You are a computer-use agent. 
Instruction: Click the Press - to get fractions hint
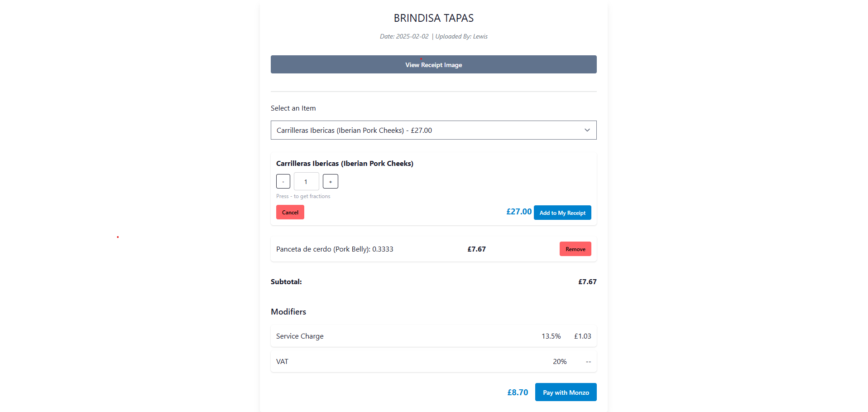click(303, 196)
